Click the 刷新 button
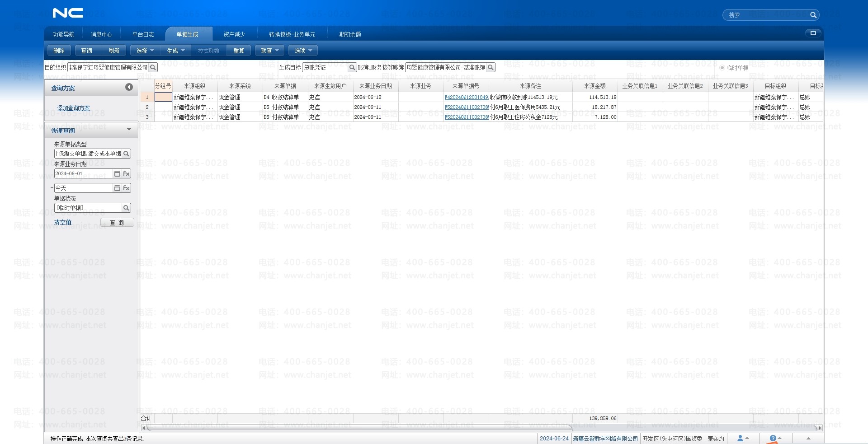 click(x=114, y=51)
